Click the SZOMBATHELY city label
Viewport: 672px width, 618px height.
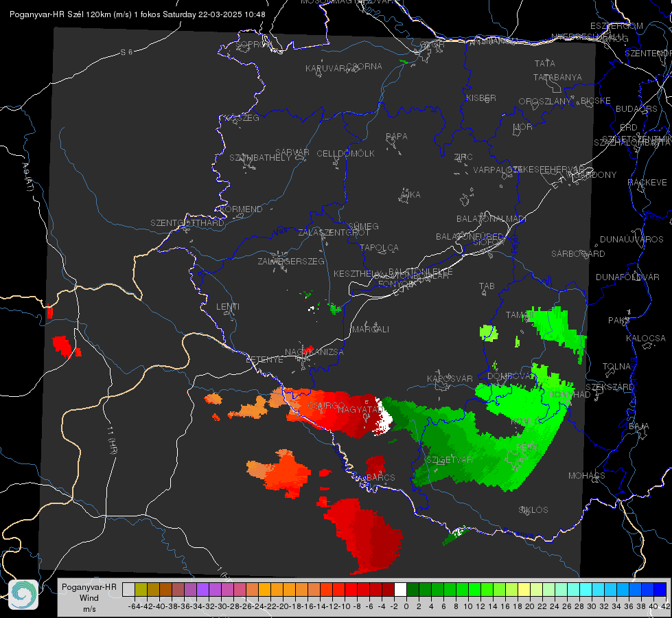tap(260, 158)
